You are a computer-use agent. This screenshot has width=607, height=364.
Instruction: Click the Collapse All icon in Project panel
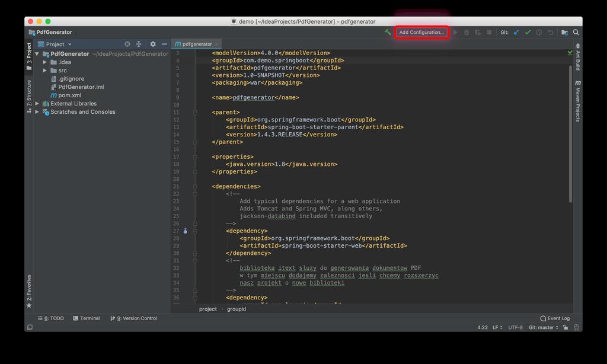(x=139, y=44)
